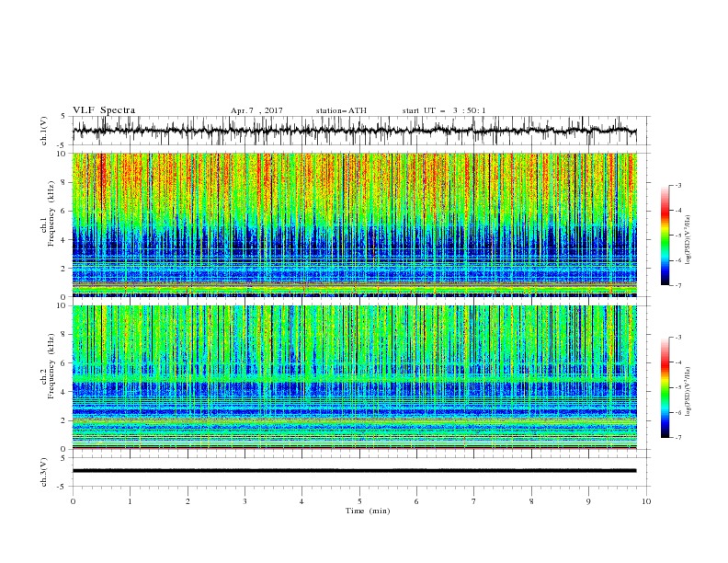The width and height of the screenshot is (728, 563).
Task: Click time axis tick label '6'
Action: 416,501
